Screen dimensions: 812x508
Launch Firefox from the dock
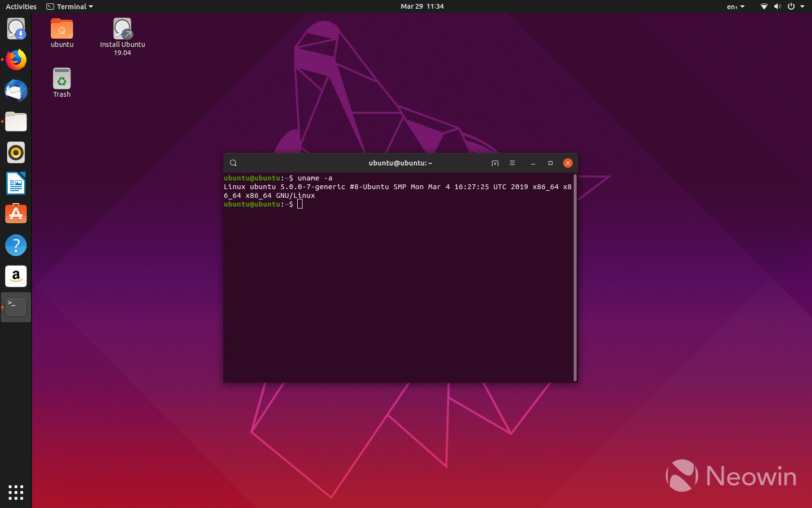[16, 60]
